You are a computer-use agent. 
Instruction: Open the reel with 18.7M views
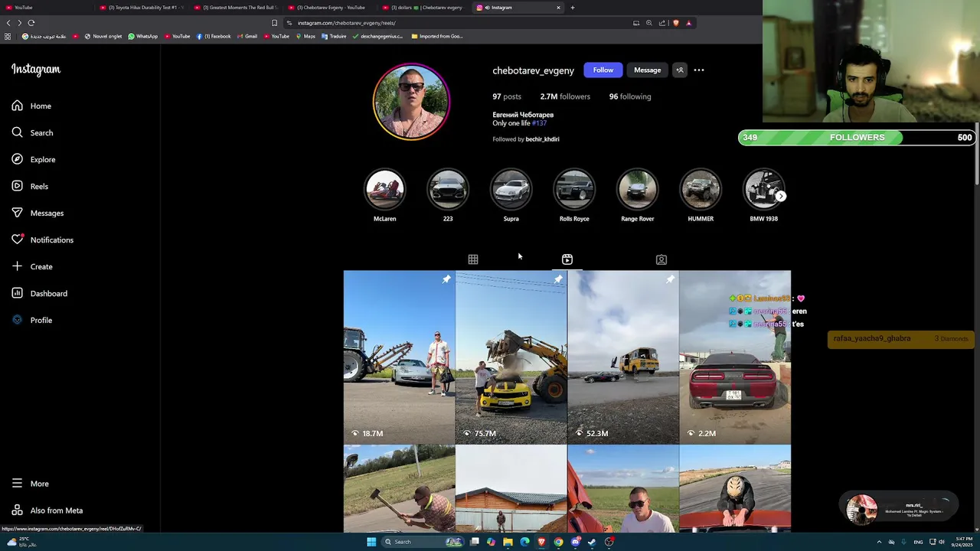399,357
